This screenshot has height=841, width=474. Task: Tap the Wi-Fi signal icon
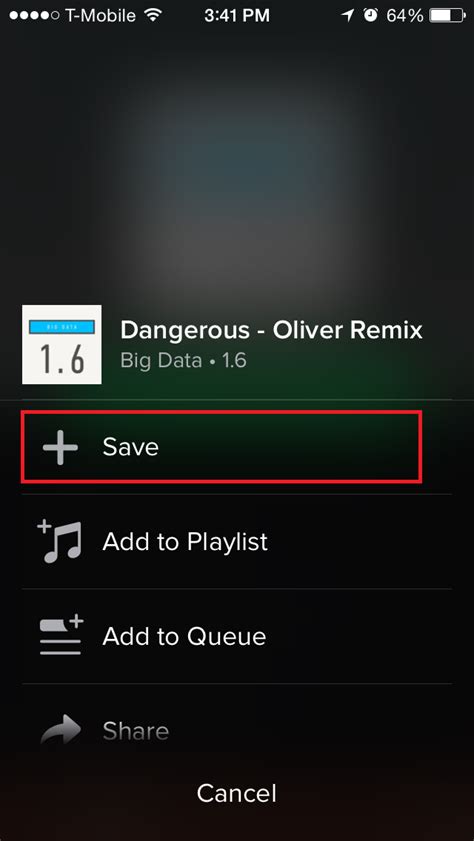[x=153, y=16]
